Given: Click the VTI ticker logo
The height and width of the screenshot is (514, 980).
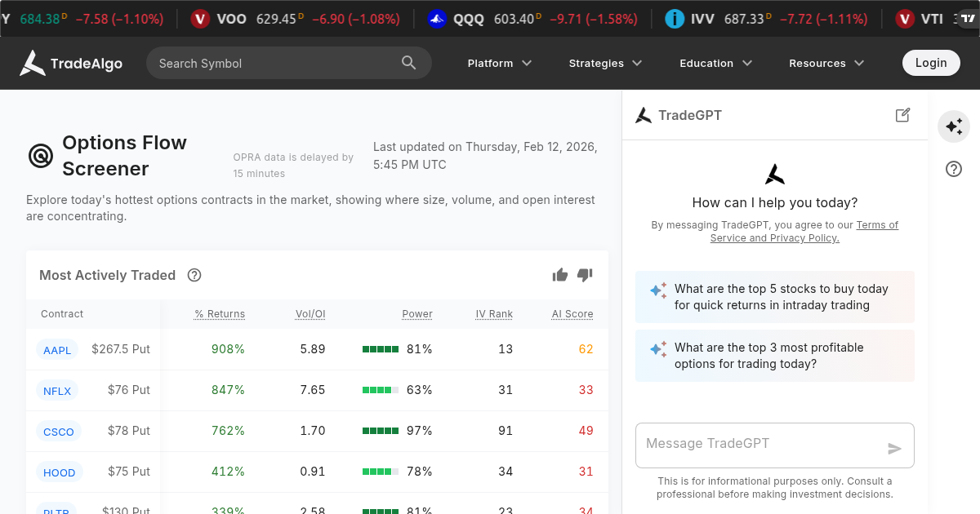Looking at the screenshot, I should (x=904, y=19).
